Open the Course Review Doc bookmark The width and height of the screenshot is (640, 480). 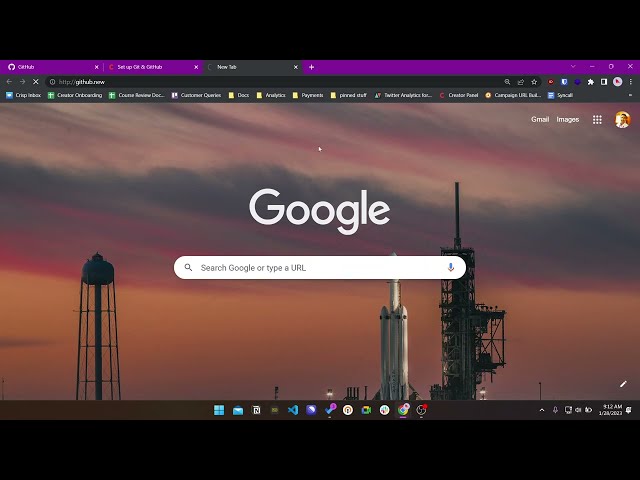[x=136, y=95]
